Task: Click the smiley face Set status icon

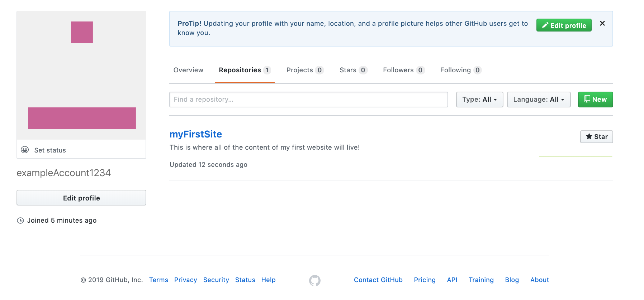Action: (x=25, y=150)
